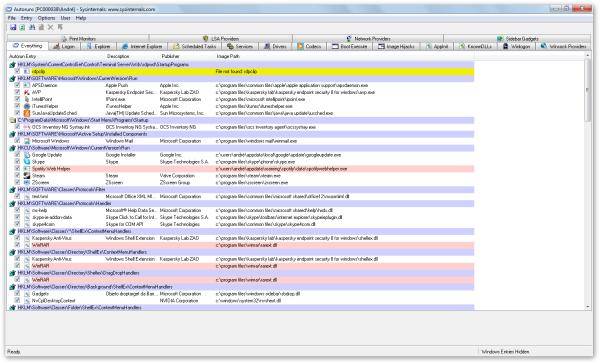Click the Microsoft Windows Mail entry icon
The height and width of the screenshot is (364, 600).
coord(27,141)
